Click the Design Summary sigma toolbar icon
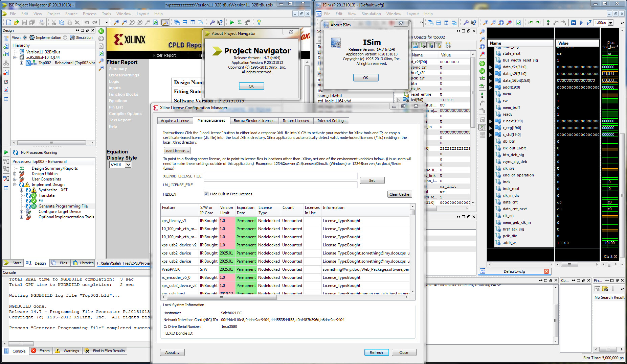Image resolution: width=627 pixels, height=364 pixels. point(240,22)
